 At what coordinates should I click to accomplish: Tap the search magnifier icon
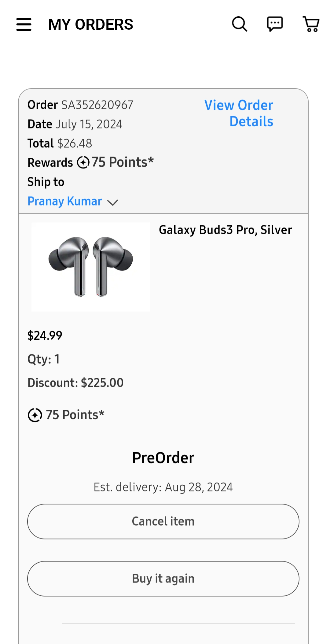(240, 24)
